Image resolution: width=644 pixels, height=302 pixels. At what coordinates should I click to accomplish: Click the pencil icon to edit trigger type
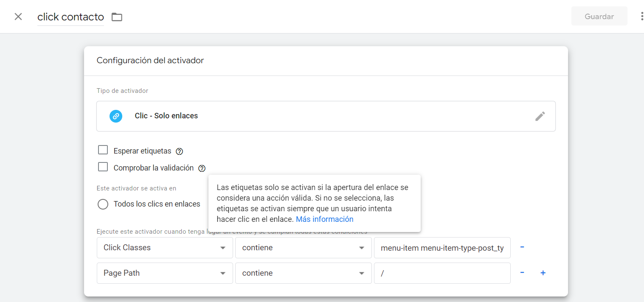[x=540, y=116]
